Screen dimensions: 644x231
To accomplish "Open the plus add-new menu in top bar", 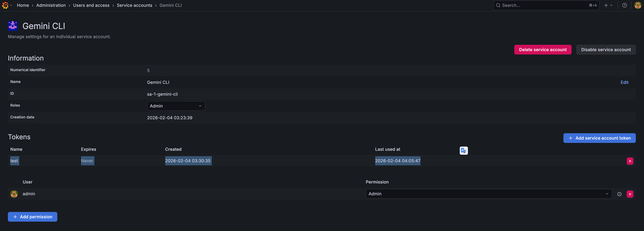I will coord(608,5).
